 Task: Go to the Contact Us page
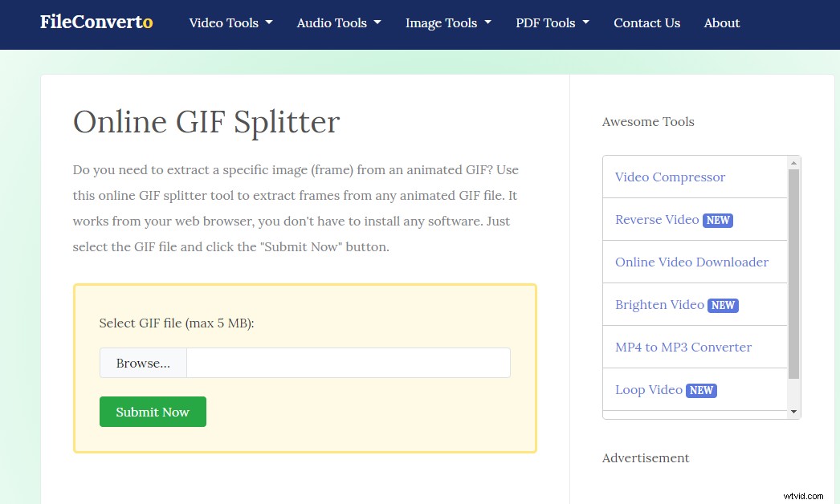pos(646,23)
